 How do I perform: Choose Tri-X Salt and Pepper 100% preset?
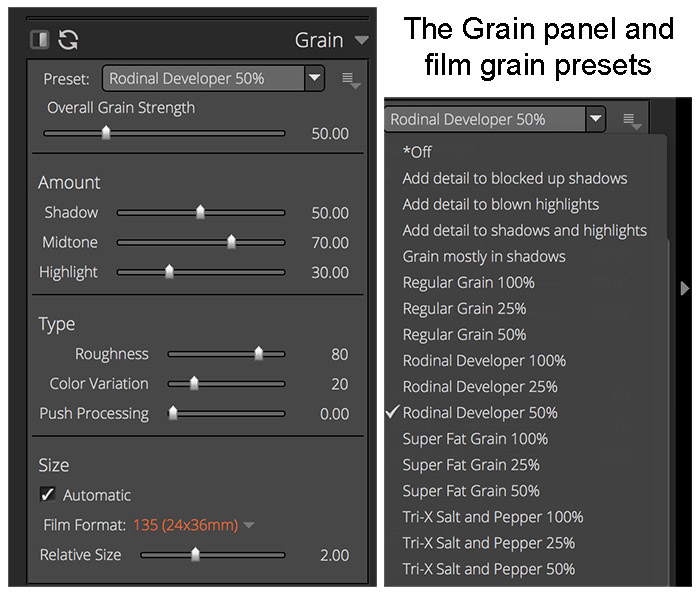click(493, 517)
